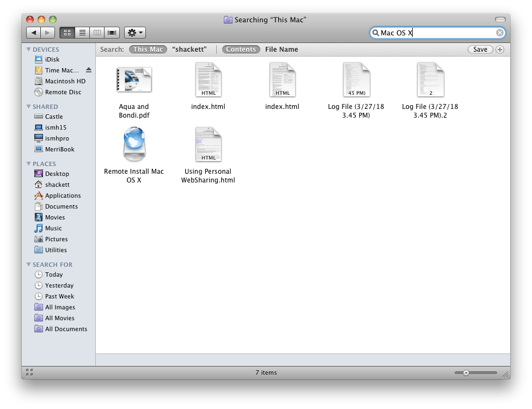
Task: Select the Remote Install Mac OS X app
Action: pyautogui.click(x=134, y=144)
